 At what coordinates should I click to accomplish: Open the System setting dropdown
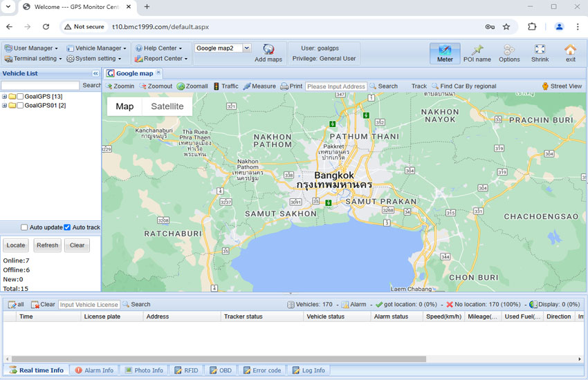tap(94, 59)
